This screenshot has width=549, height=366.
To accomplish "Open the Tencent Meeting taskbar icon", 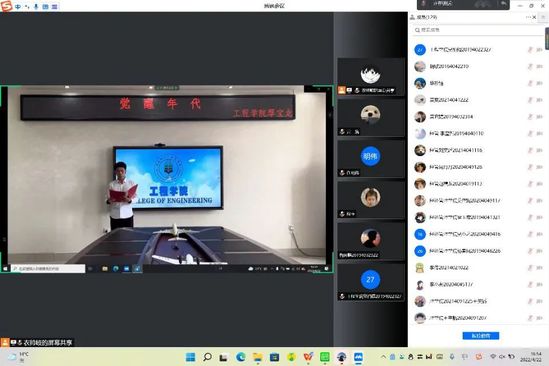I will [359, 357].
